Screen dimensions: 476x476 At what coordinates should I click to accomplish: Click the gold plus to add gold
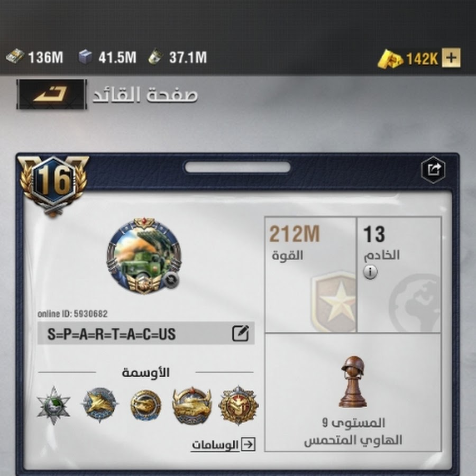point(451,58)
